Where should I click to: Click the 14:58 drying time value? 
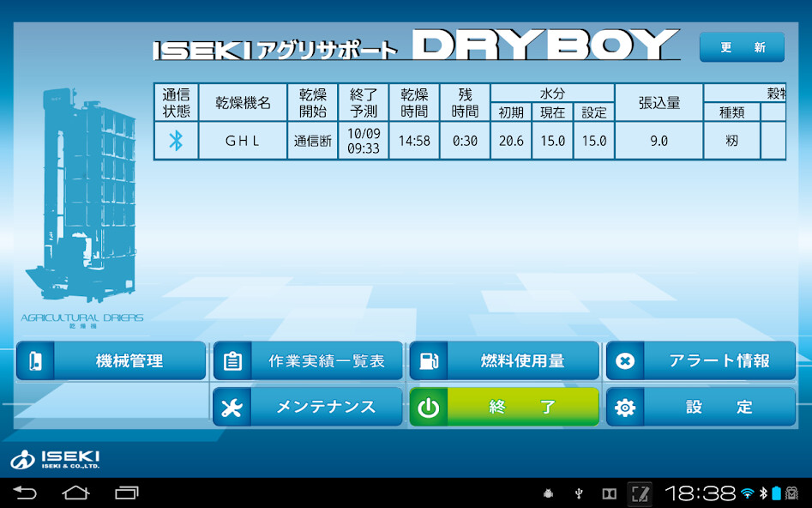[x=414, y=141]
